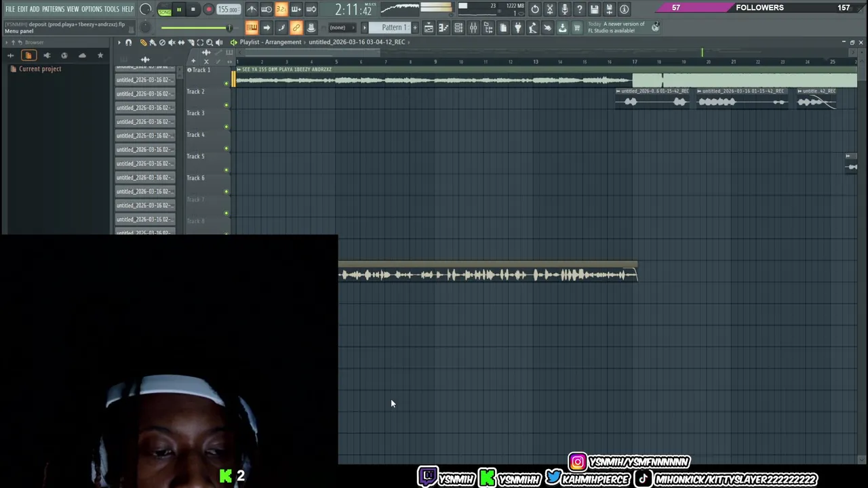Toggle the 3-2-1 countdown before recording
The height and width of the screenshot is (488, 868).
tap(281, 9)
